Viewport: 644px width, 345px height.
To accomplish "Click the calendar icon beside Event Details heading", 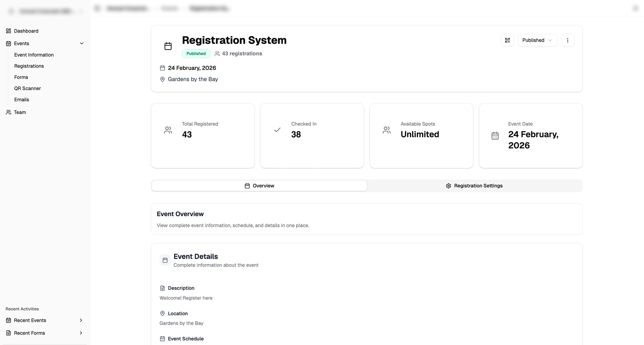I will tap(165, 260).
